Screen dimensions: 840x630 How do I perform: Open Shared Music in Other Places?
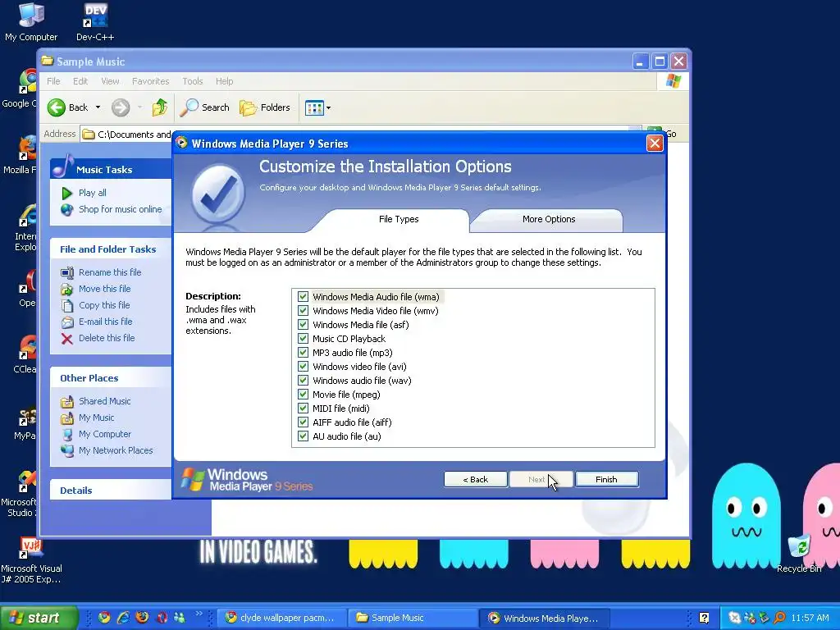[104, 401]
